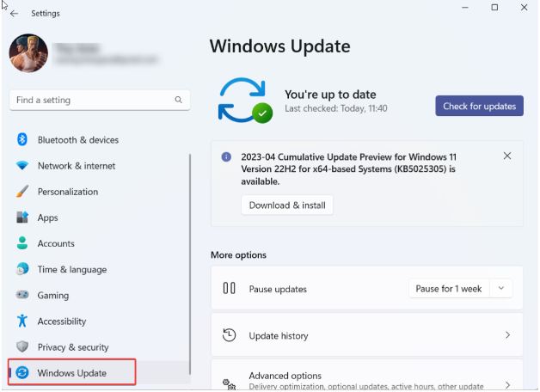Click Download & install button
Viewport: 540px width, 392px height.
click(x=287, y=205)
